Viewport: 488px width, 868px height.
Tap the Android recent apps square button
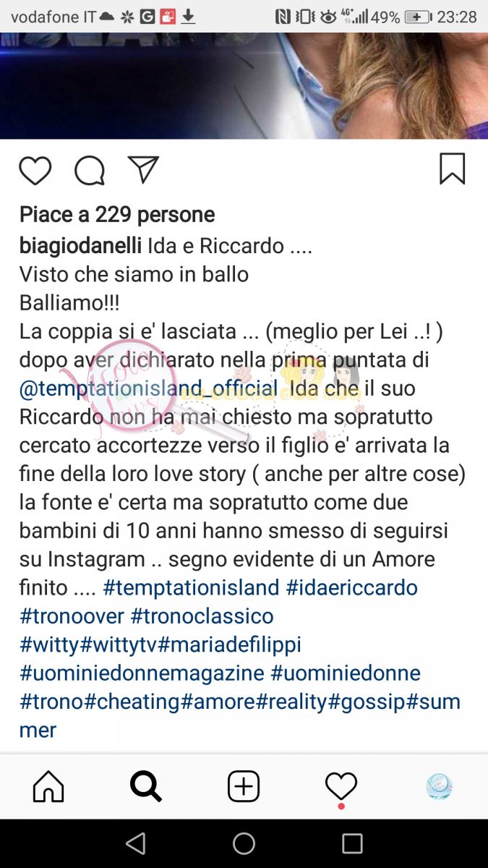352,843
